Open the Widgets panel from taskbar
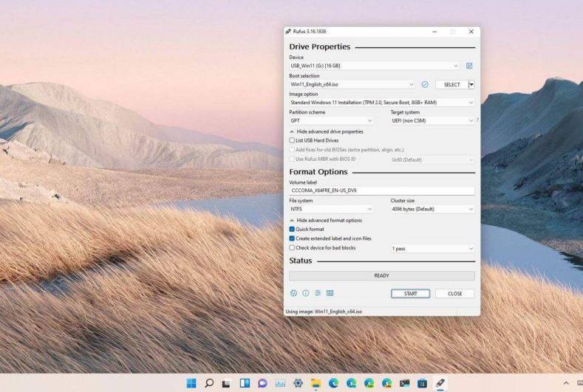This screenshot has height=392, width=583. pos(245,383)
